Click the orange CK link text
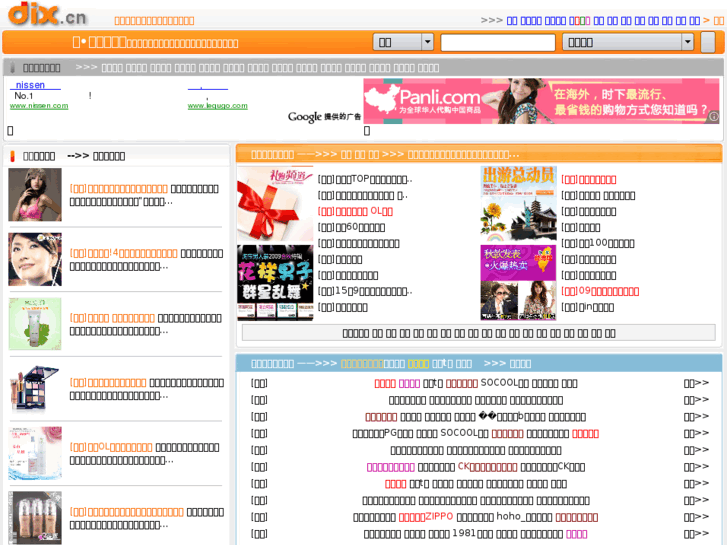Image resolution: width=727 pixels, height=545 pixels. [x=487, y=467]
